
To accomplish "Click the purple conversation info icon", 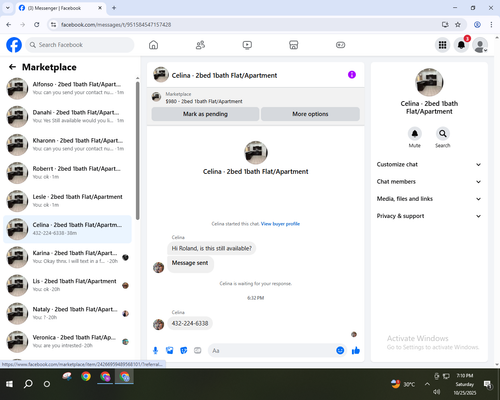I will pyautogui.click(x=352, y=75).
